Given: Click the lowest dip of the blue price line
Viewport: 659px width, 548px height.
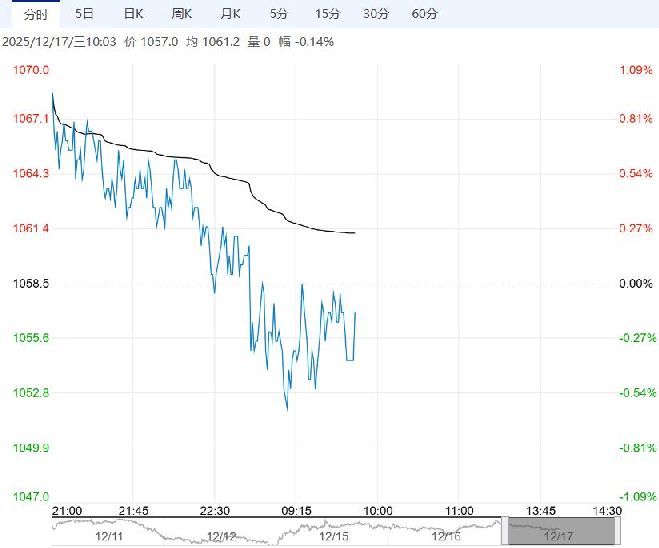Looking at the screenshot, I should pyautogui.click(x=287, y=409).
